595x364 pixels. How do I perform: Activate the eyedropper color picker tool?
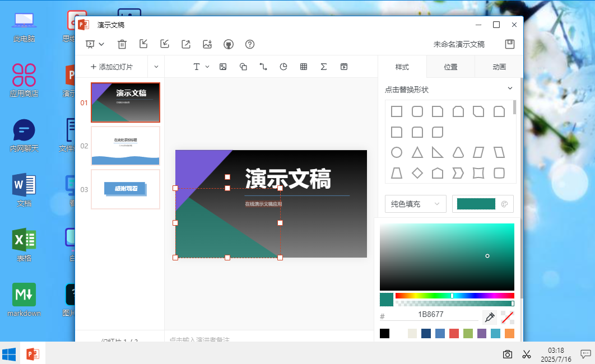point(490,317)
